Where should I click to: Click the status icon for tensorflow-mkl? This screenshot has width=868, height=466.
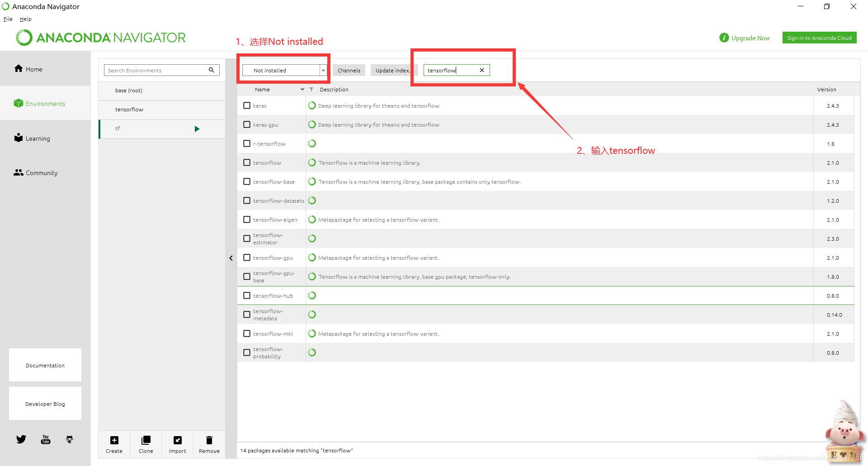click(x=312, y=333)
